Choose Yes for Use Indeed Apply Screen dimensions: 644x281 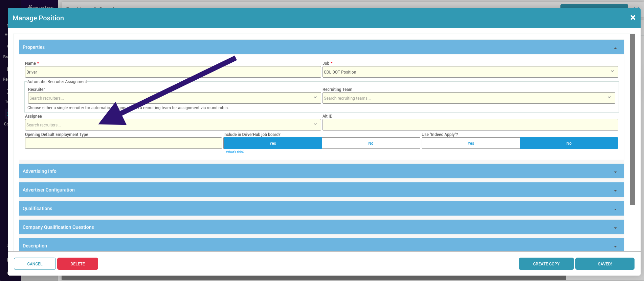pyautogui.click(x=470, y=143)
